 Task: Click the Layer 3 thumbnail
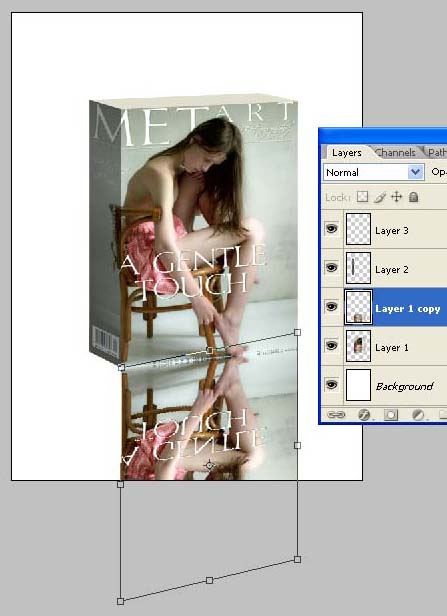(358, 229)
